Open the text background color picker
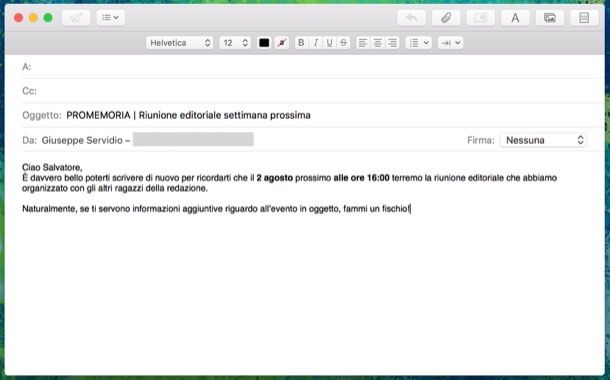Viewport: 610px width, 380px height. click(282, 43)
